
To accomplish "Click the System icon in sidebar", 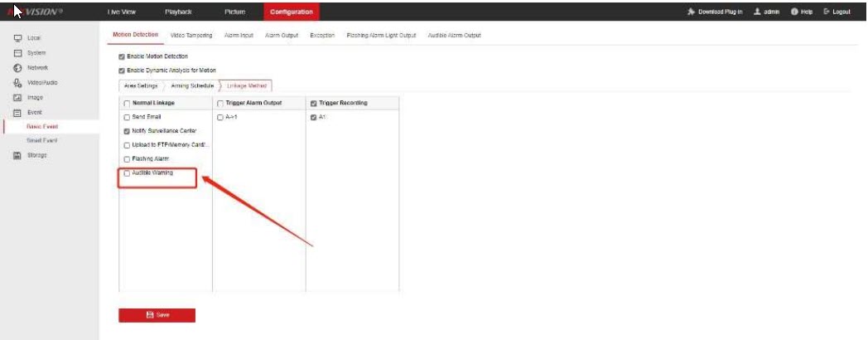I will (17, 53).
